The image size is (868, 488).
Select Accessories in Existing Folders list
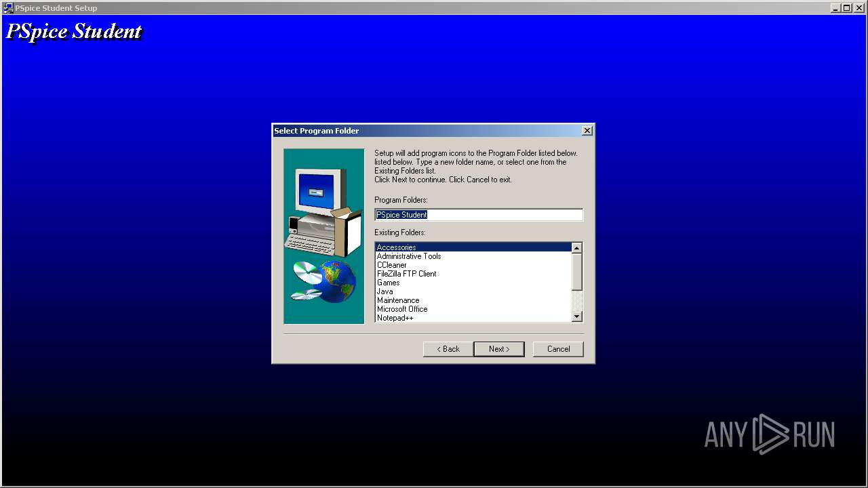(x=473, y=247)
